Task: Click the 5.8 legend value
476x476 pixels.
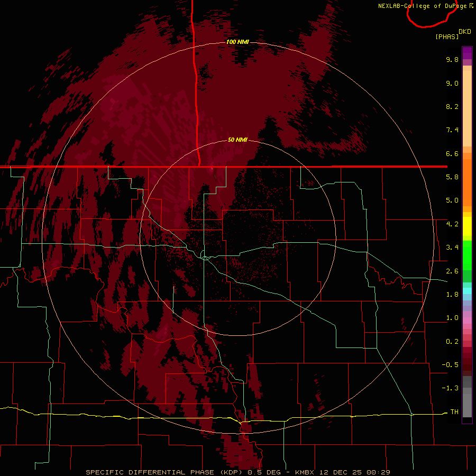Action: tap(452, 177)
